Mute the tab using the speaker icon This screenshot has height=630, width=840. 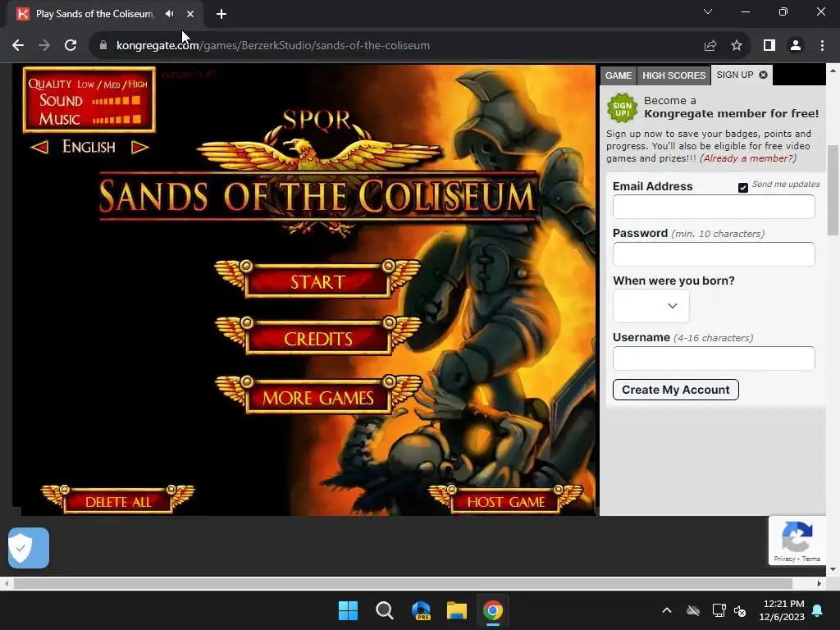[x=169, y=14]
